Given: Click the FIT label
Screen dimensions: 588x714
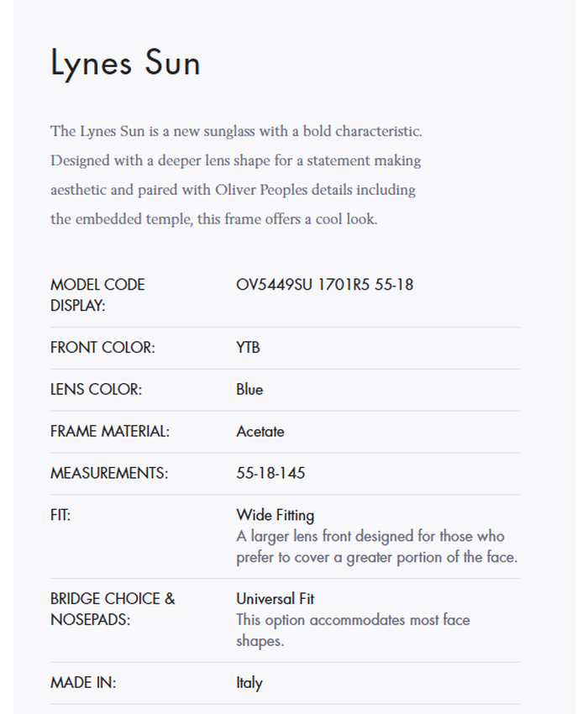Looking at the screenshot, I should (x=60, y=516).
